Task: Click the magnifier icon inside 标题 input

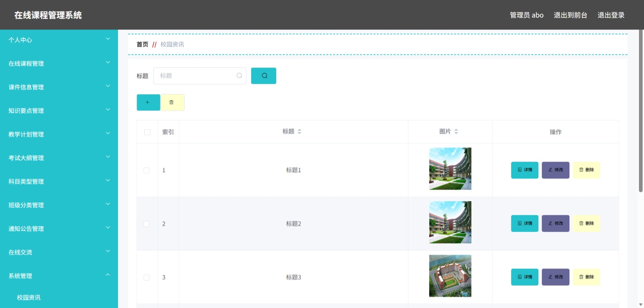Action: click(x=239, y=76)
